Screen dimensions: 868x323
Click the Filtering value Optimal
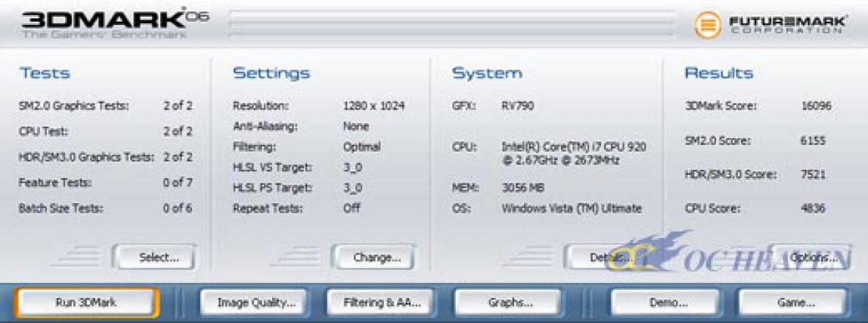[x=361, y=147]
